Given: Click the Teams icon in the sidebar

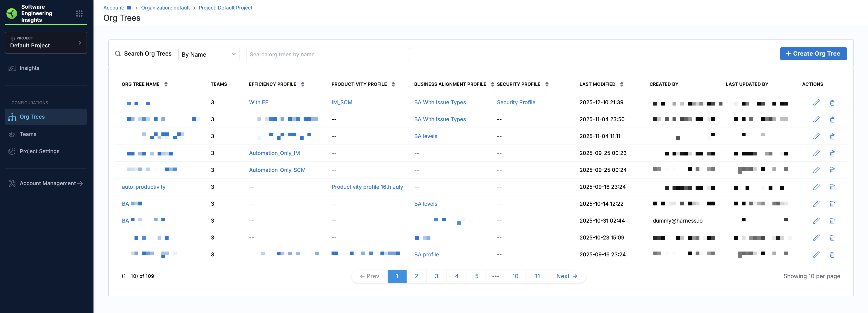Looking at the screenshot, I should (x=13, y=134).
